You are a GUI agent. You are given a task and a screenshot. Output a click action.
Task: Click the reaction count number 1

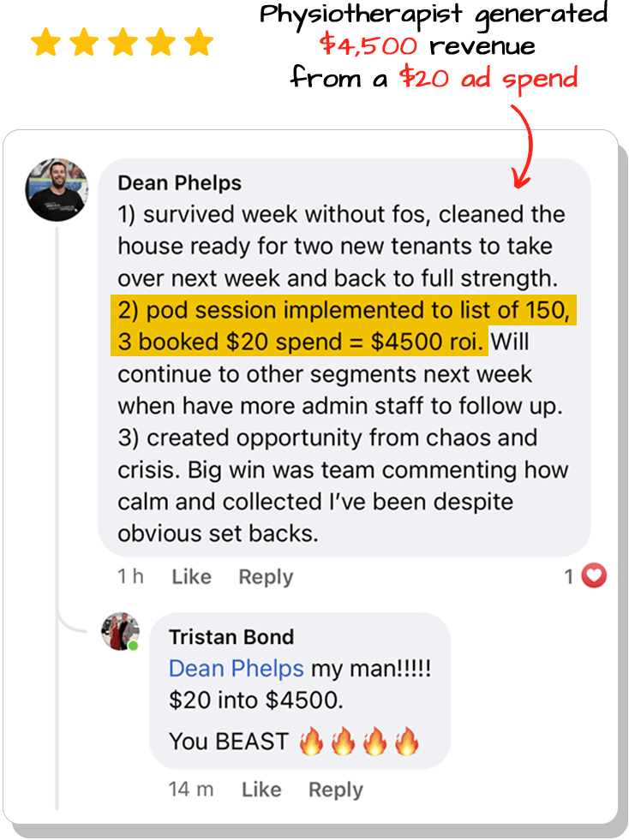point(569,576)
